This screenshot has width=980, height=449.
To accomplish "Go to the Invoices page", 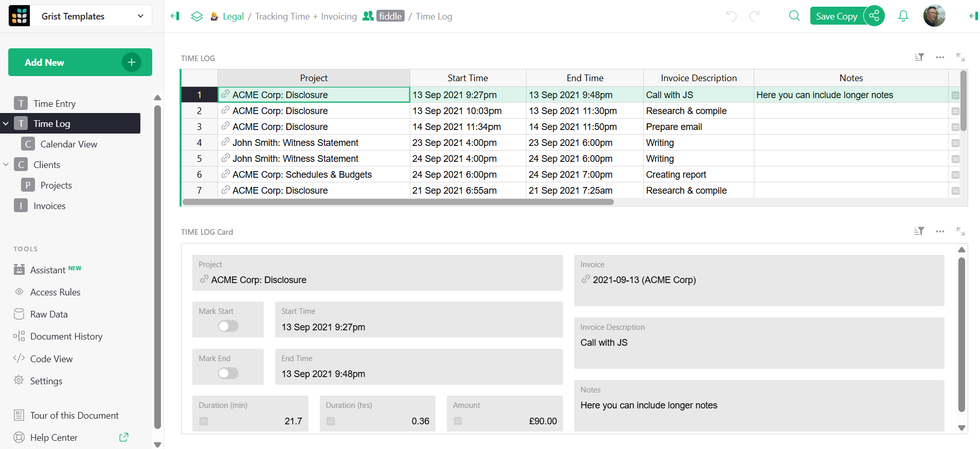I will 49,206.
